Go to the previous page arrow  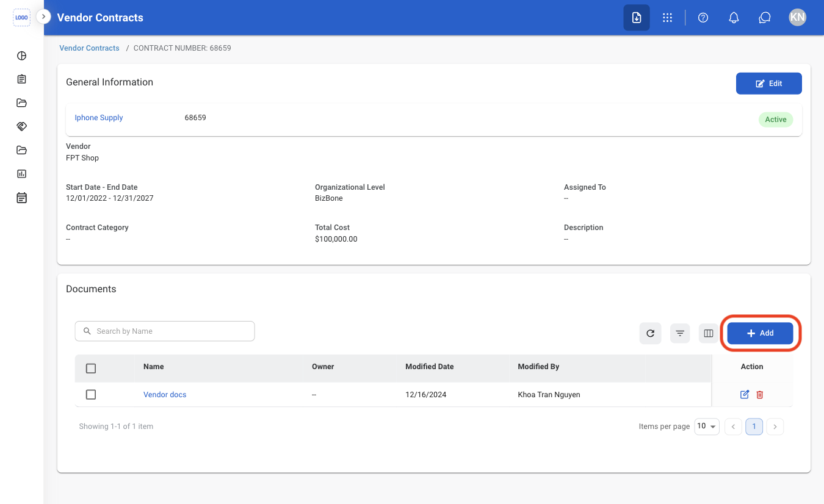coord(733,427)
